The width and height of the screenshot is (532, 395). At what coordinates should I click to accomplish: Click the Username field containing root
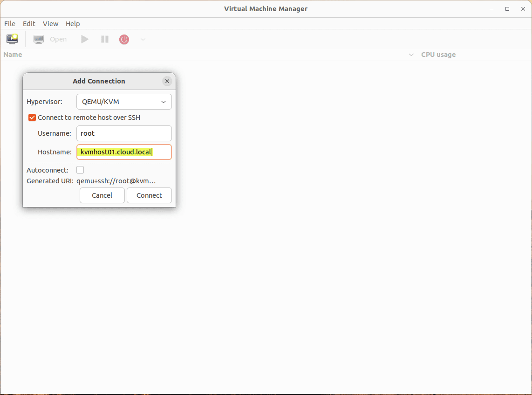pos(124,133)
